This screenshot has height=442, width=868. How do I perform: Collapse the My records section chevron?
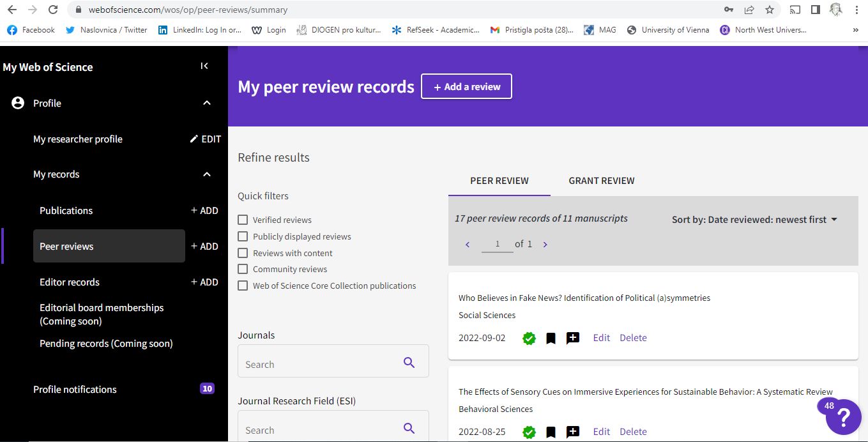tap(207, 174)
